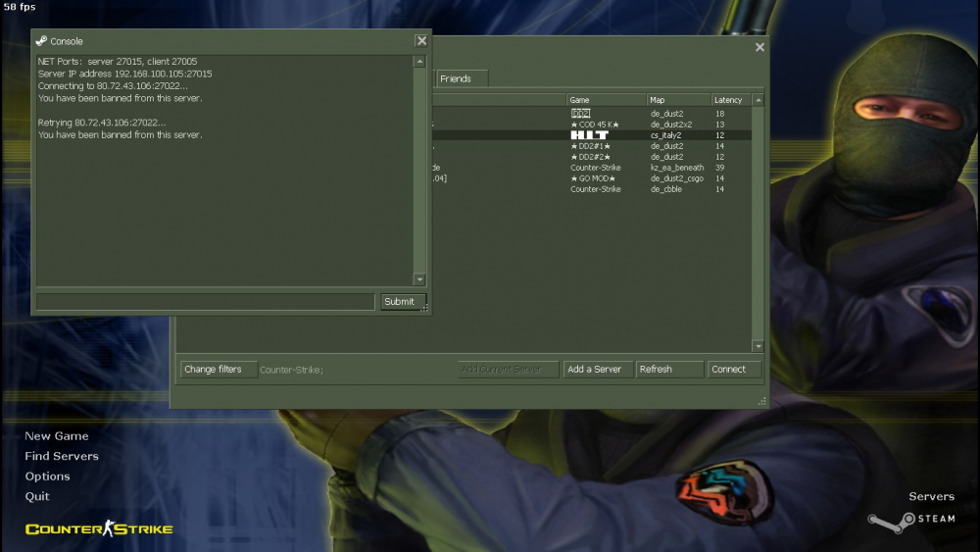Image resolution: width=980 pixels, height=552 pixels.
Task: Sort server list by Latency column
Action: (x=730, y=100)
